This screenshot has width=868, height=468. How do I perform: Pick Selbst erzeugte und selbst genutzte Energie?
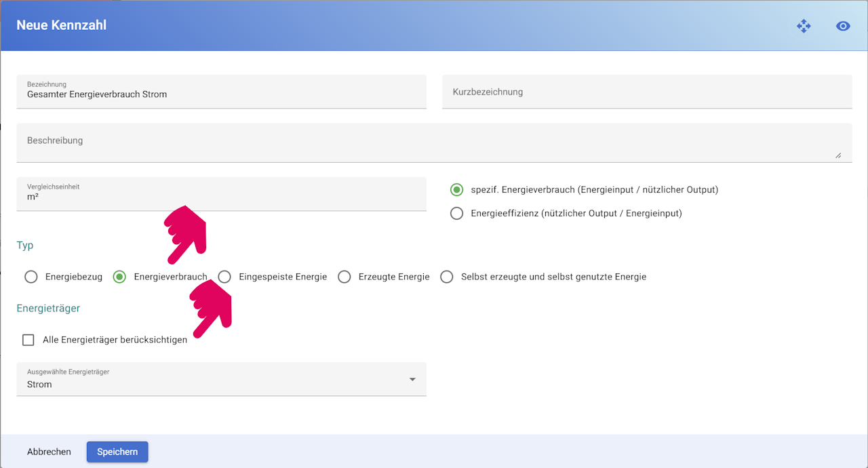(x=447, y=277)
